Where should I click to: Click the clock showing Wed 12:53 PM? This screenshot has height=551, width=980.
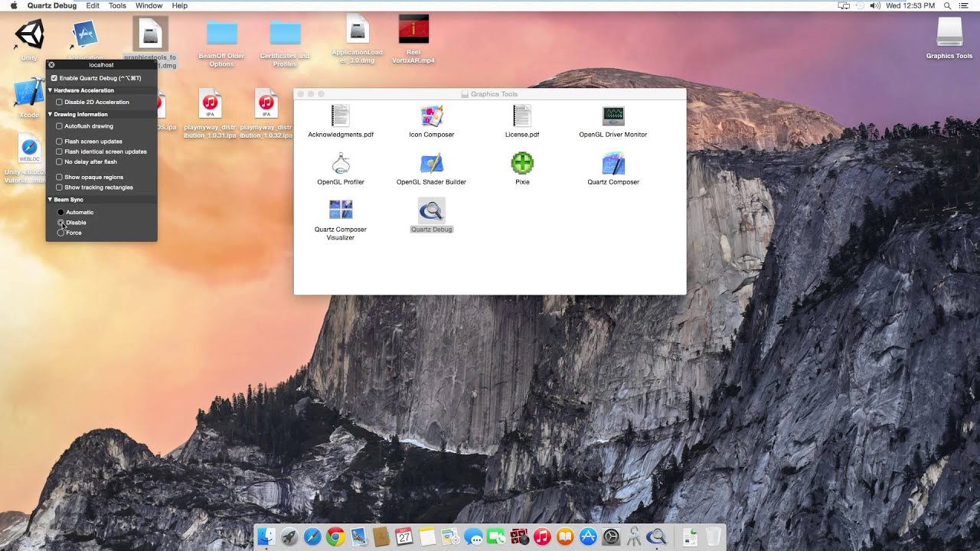911,5
